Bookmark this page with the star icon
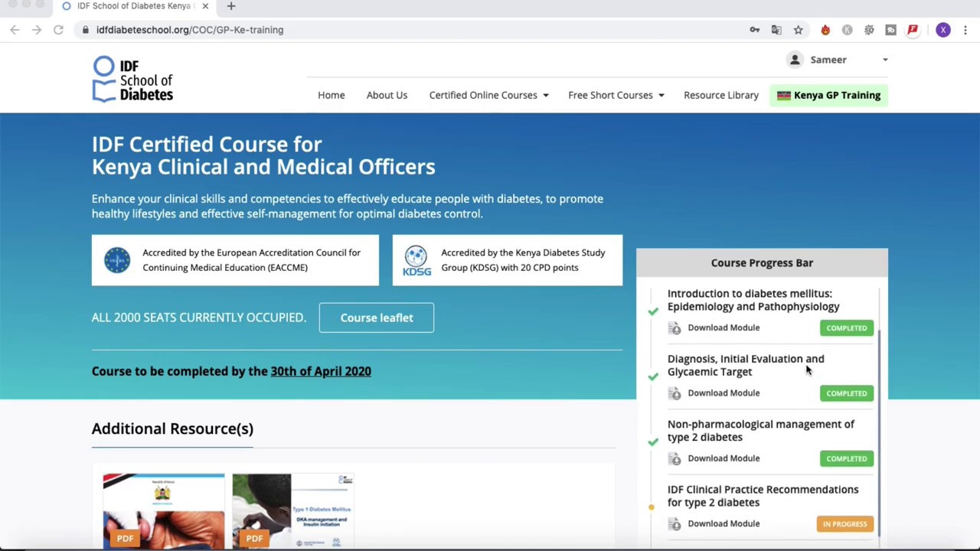Image resolution: width=980 pixels, height=551 pixels. point(798,30)
